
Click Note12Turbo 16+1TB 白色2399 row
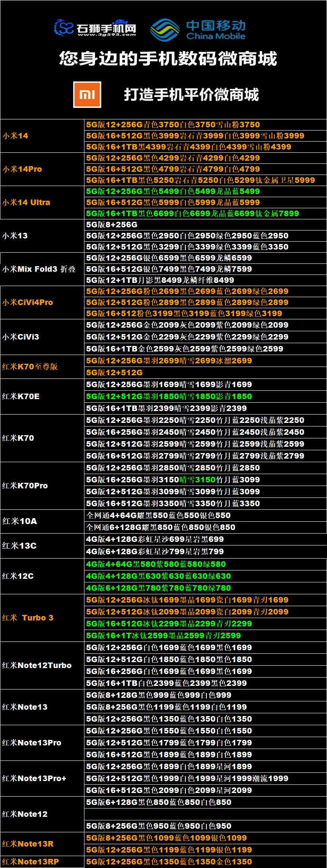click(x=206, y=683)
